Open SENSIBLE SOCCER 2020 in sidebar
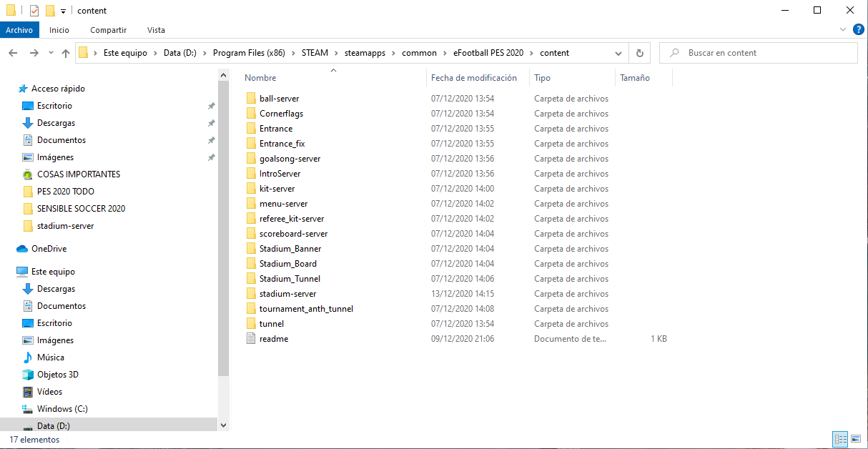868x449 pixels. (81, 209)
